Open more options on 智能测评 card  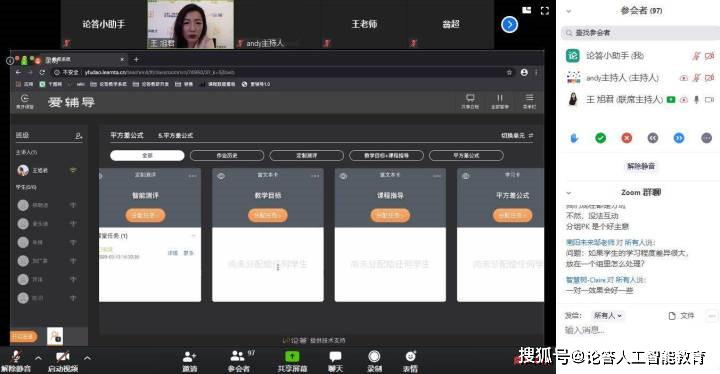point(192,176)
